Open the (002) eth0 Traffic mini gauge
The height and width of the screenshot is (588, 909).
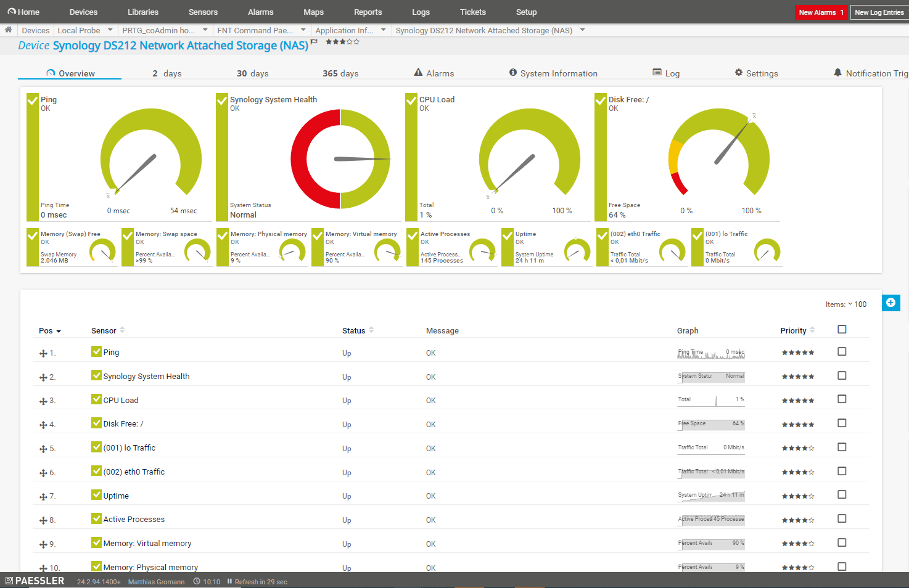[642, 247]
